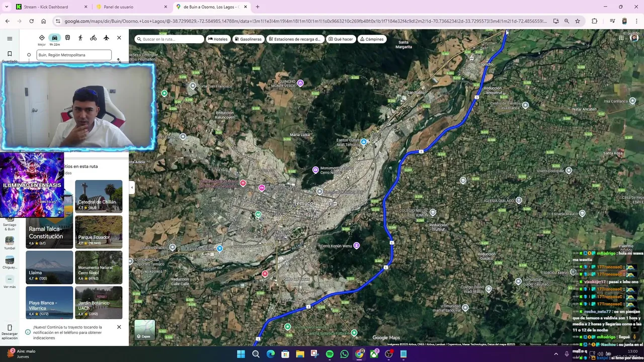The image size is (644, 362).
Task: Bookmark this page star
Action: click(578, 21)
